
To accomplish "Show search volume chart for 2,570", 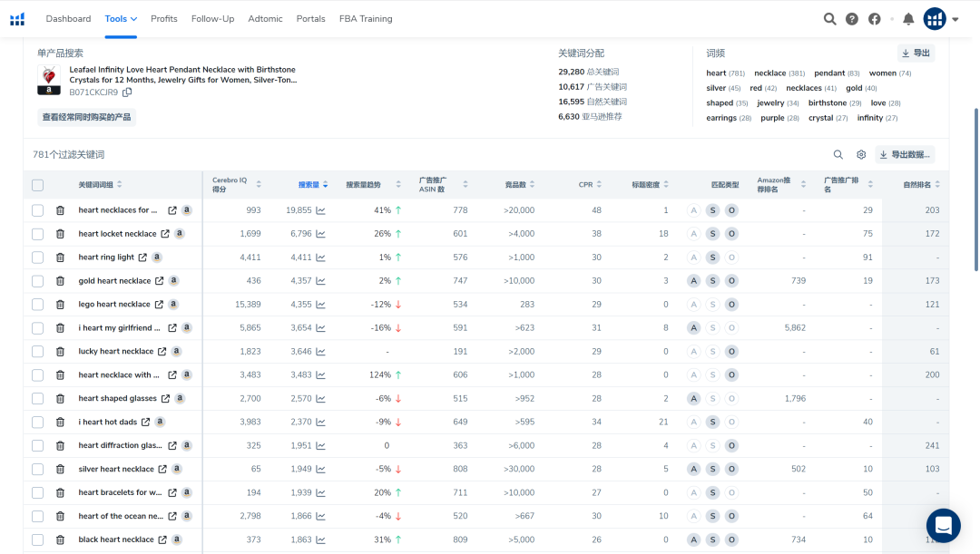I will (320, 398).
